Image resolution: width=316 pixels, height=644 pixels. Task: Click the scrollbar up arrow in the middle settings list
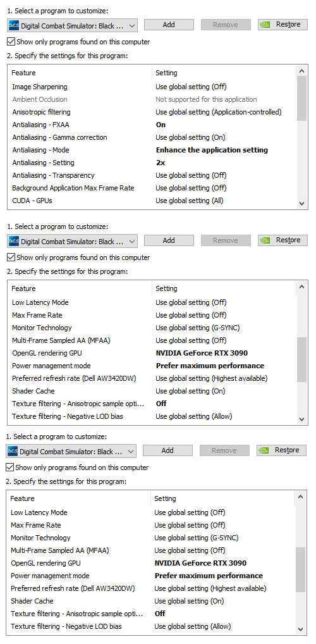pos(301,287)
